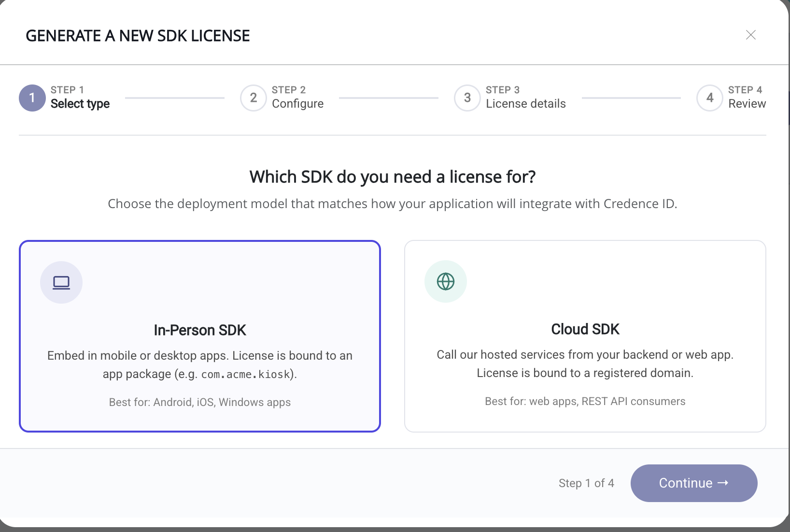Click the 'Step 1 of 4' indicator text
The height and width of the screenshot is (532, 790).
click(586, 483)
